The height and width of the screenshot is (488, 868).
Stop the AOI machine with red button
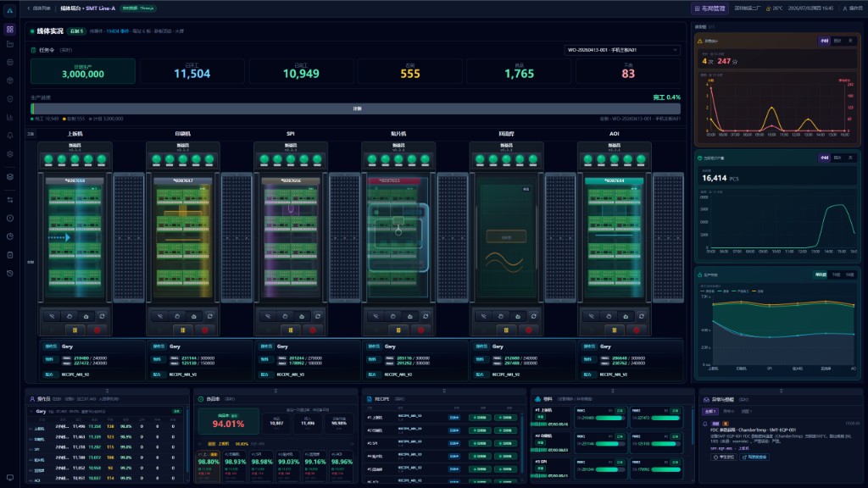pyautogui.click(x=636, y=330)
